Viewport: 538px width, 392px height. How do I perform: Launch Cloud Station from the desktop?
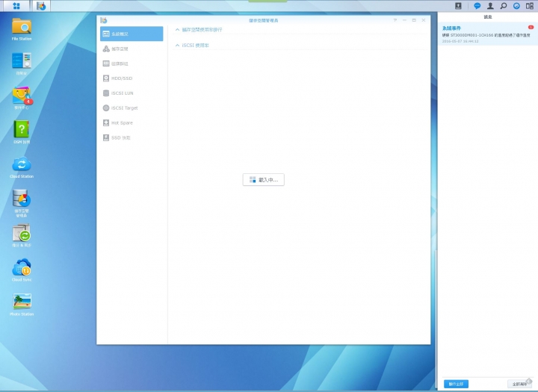(x=22, y=167)
